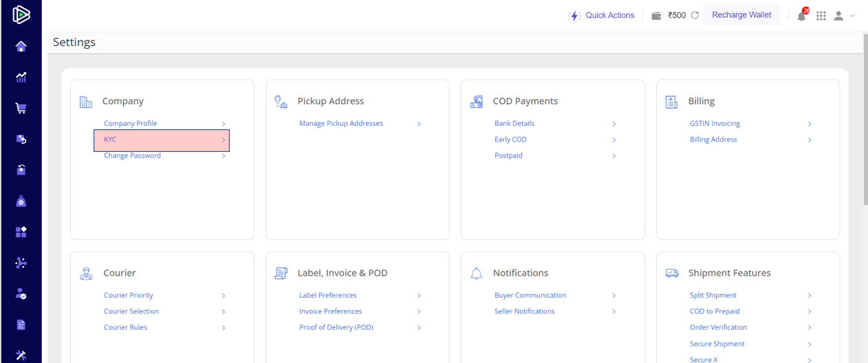The height and width of the screenshot is (363, 868).
Task: Open Seller Notifications settings
Action: (x=525, y=311)
